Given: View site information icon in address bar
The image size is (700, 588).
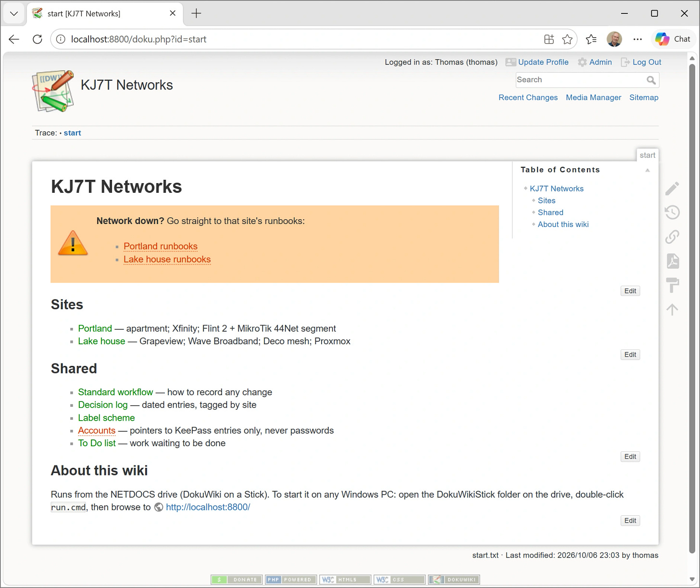Looking at the screenshot, I should tap(61, 39).
